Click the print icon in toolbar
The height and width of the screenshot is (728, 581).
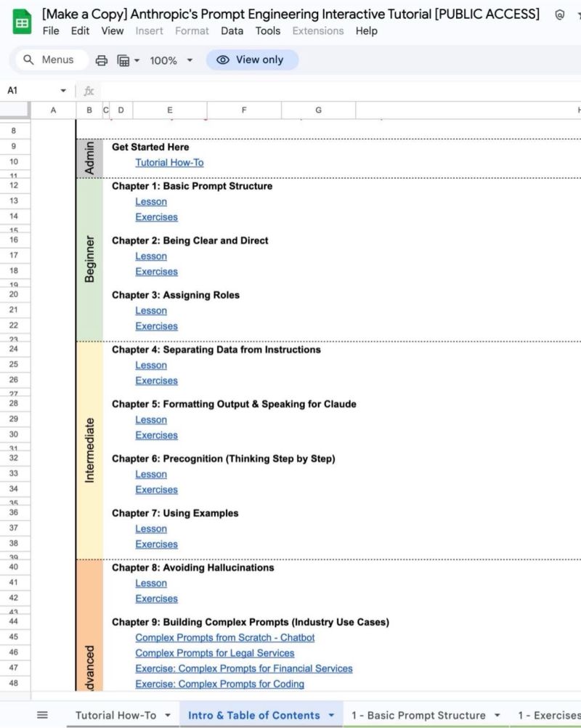(102, 60)
